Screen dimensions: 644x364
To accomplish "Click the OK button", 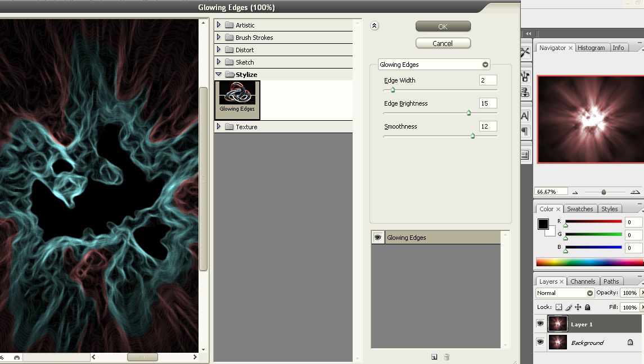I will tap(443, 26).
